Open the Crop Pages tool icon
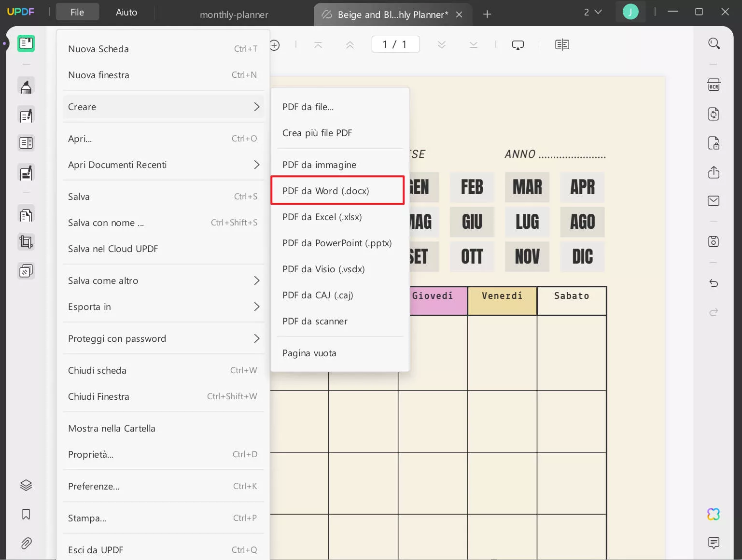The height and width of the screenshot is (560, 742). pos(26,242)
